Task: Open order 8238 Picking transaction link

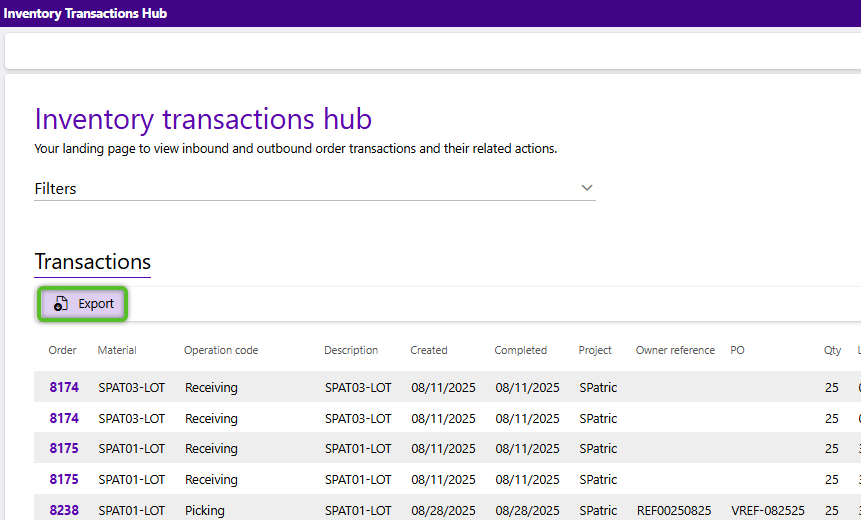Action: click(64, 510)
